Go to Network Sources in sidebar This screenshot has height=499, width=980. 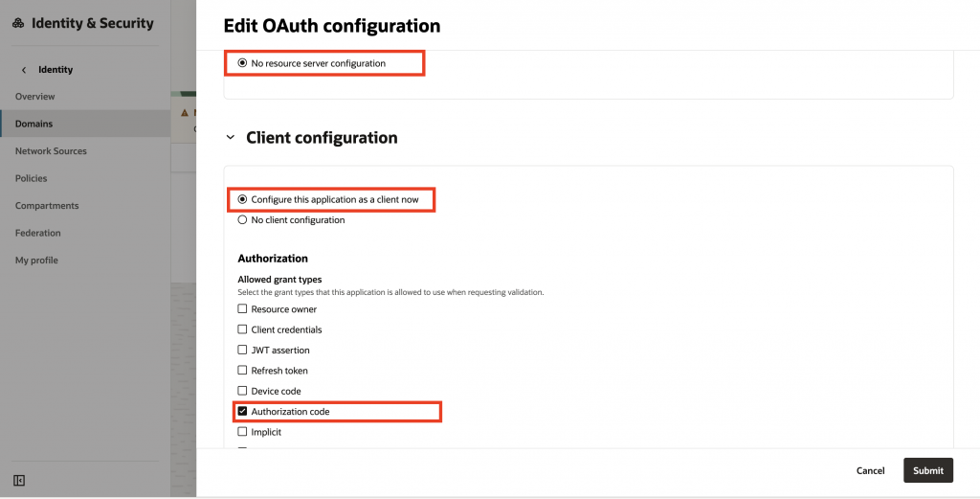(51, 151)
